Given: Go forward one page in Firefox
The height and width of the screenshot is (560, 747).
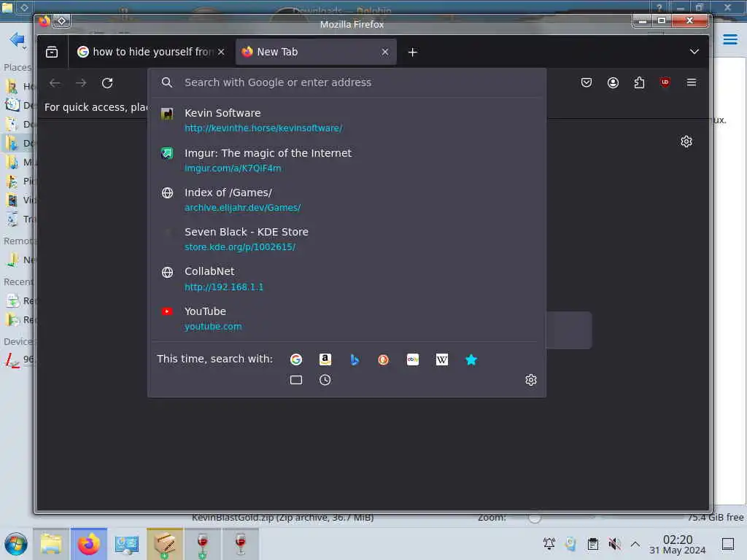Looking at the screenshot, I should (81, 83).
